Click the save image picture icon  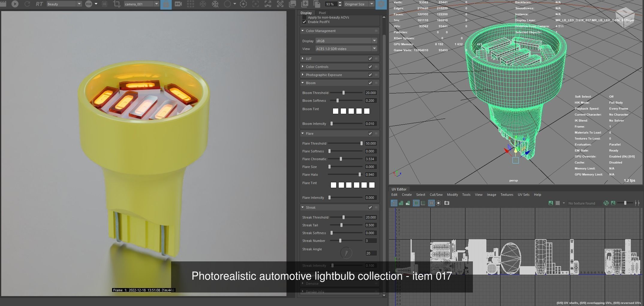[x=292, y=4]
